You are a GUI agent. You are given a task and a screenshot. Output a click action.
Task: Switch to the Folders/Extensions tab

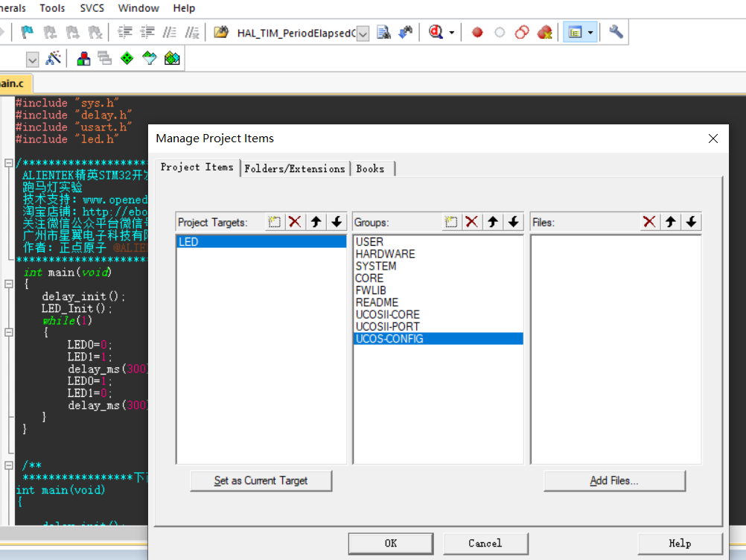click(295, 168)
